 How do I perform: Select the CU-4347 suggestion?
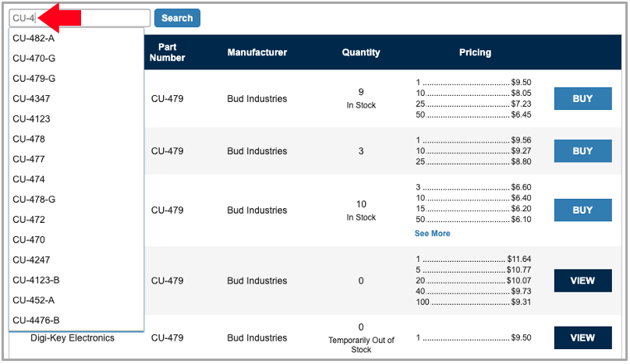pyautogui.click(x=31, y=99)
